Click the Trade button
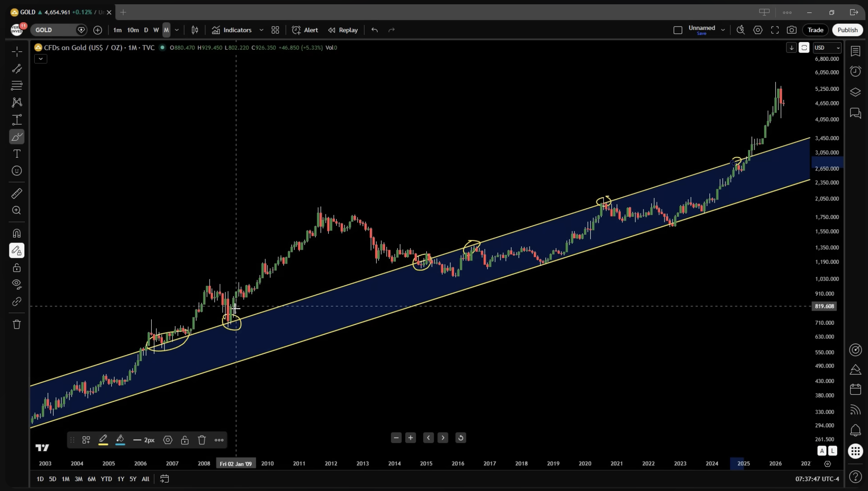Screen dimensions: 868x491 pos(815,30)
